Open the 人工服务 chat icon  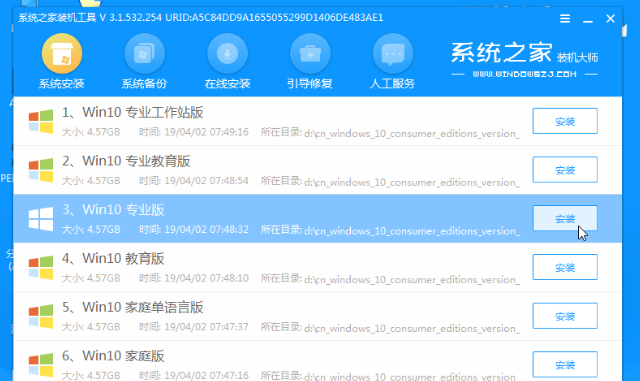point(393,54)
